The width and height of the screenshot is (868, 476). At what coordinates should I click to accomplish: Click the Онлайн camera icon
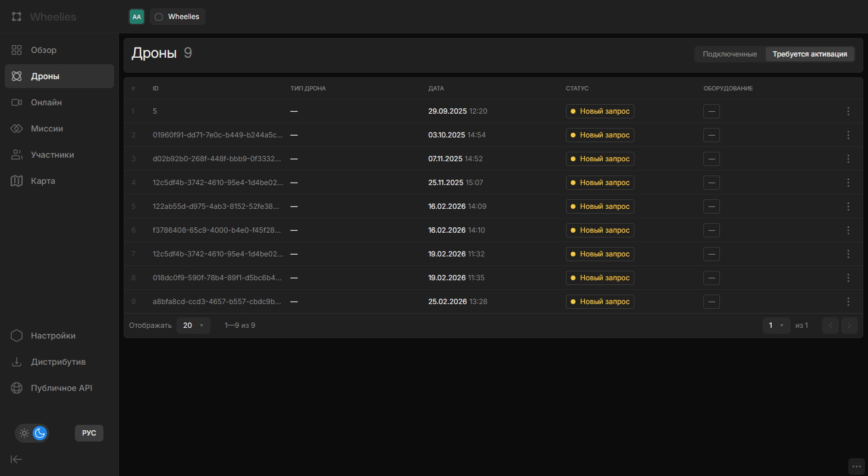click(17, 102)
